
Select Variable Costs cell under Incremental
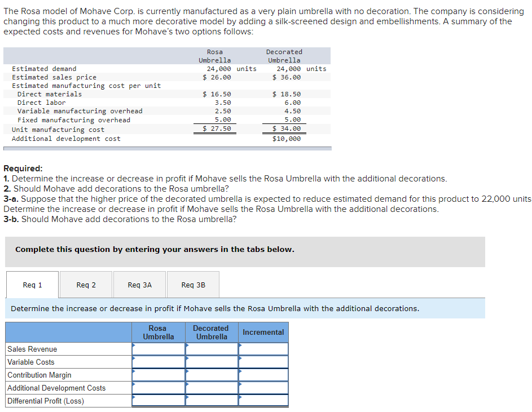tap(263, 362)
